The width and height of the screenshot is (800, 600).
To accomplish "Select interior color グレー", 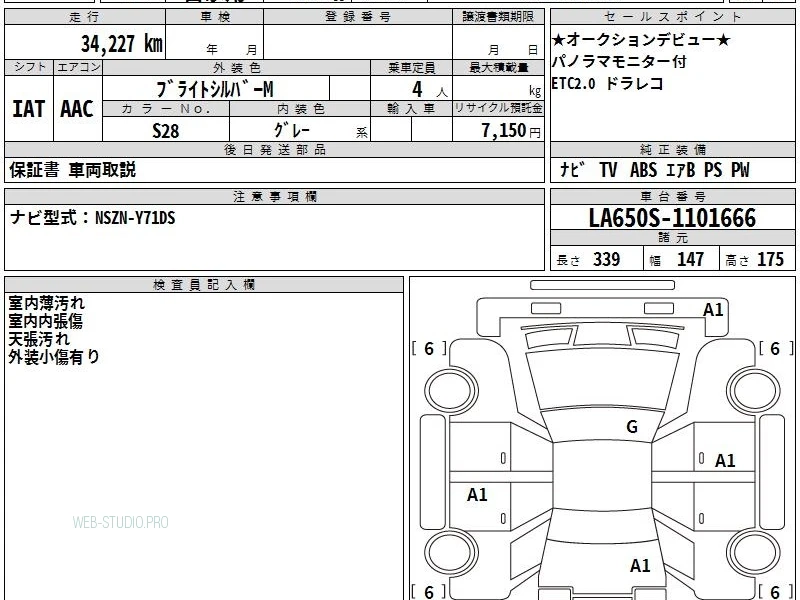I will [292, 130].
